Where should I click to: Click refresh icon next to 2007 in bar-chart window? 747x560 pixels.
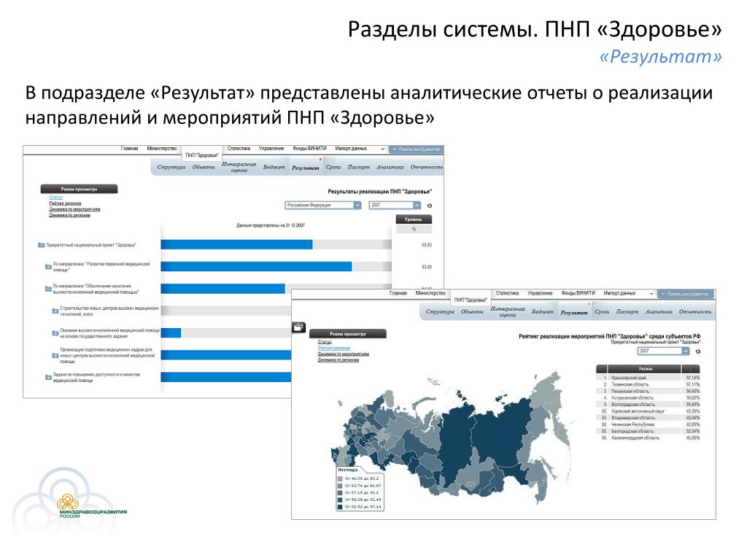pos(429,206)
